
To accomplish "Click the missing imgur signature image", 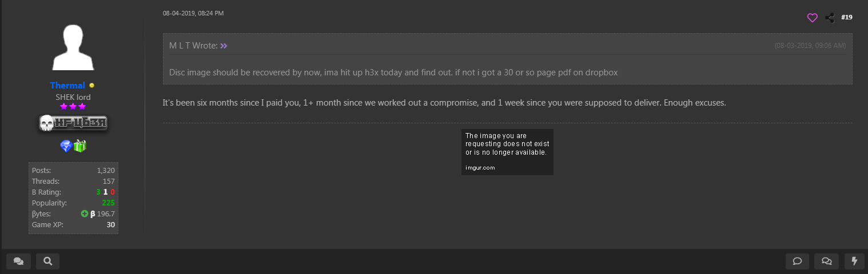I will click(x=507, y=152).
